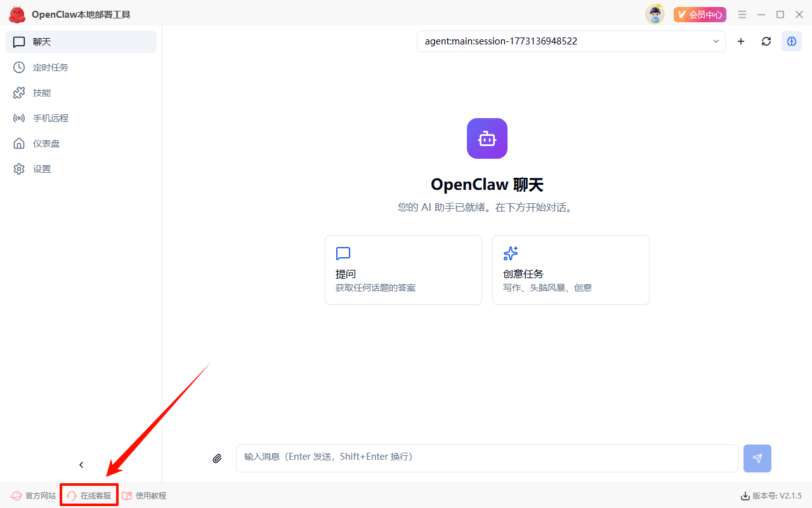This screenshot has height=508, width=812.
Task: Select the 创意任务 creative task card
Action: click(x=570, y=270)
